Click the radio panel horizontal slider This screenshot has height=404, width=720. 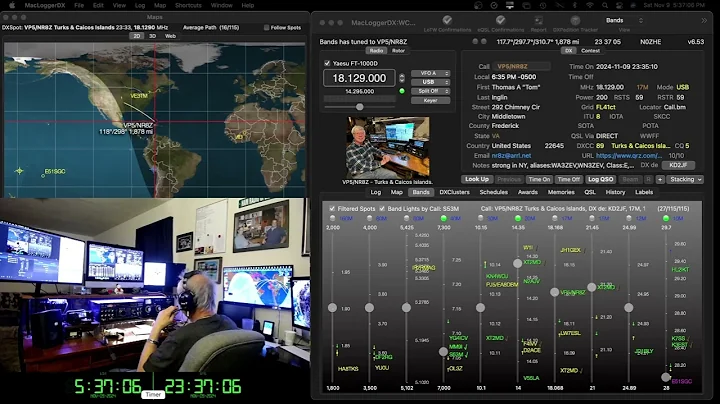coord(360,107)
